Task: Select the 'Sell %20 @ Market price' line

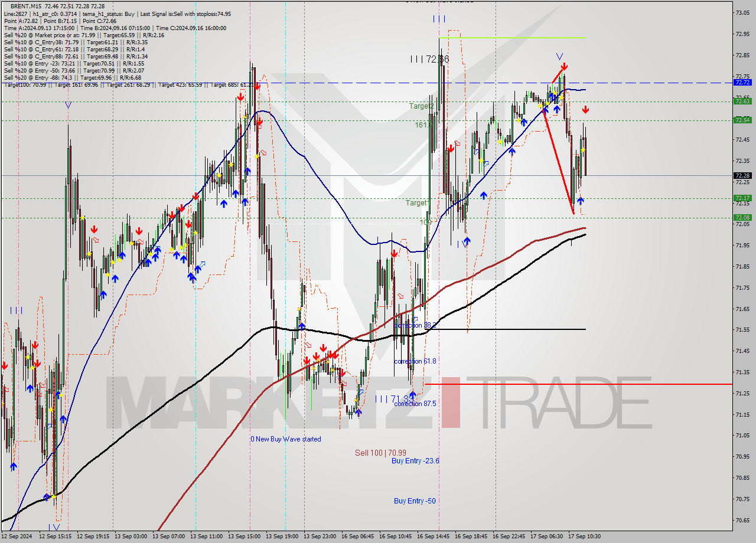Action: click(84, 35)
